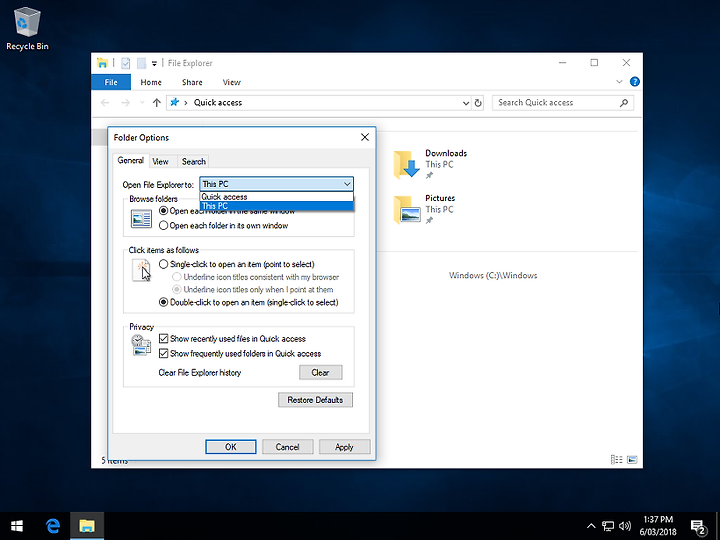Launch Microsoft Edge from the taskbar
The image size is (720, 540).
(x=53, y=526)
